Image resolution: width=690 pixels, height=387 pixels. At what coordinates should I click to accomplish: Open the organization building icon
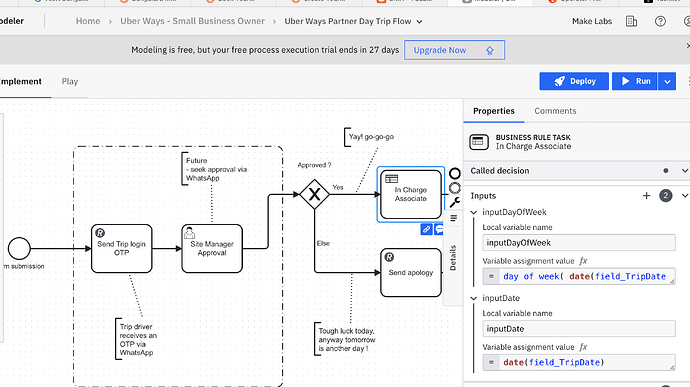click(631, 21)
